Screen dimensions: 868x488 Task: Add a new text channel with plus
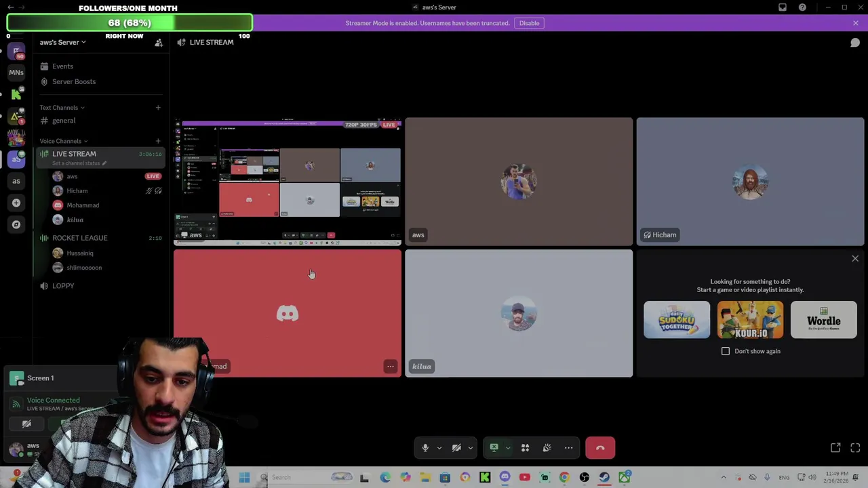click(x=158, y=108)
